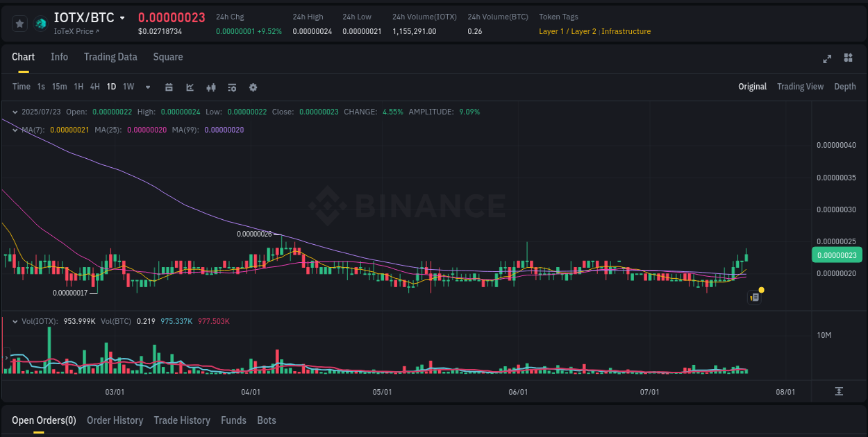
Task: Select the highlighted 0.00000023 price label
Action: (x=837, y=255)
